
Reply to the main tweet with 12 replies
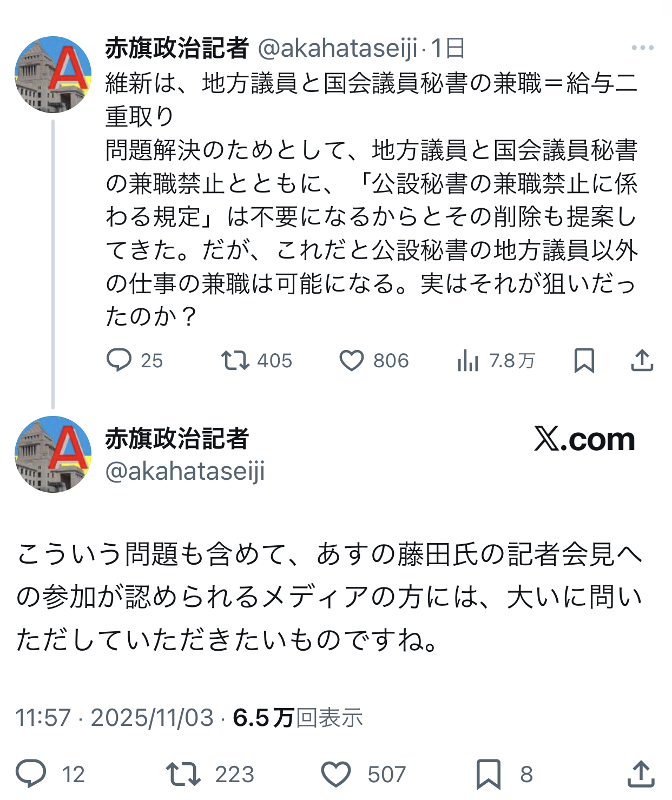point(31,773)
